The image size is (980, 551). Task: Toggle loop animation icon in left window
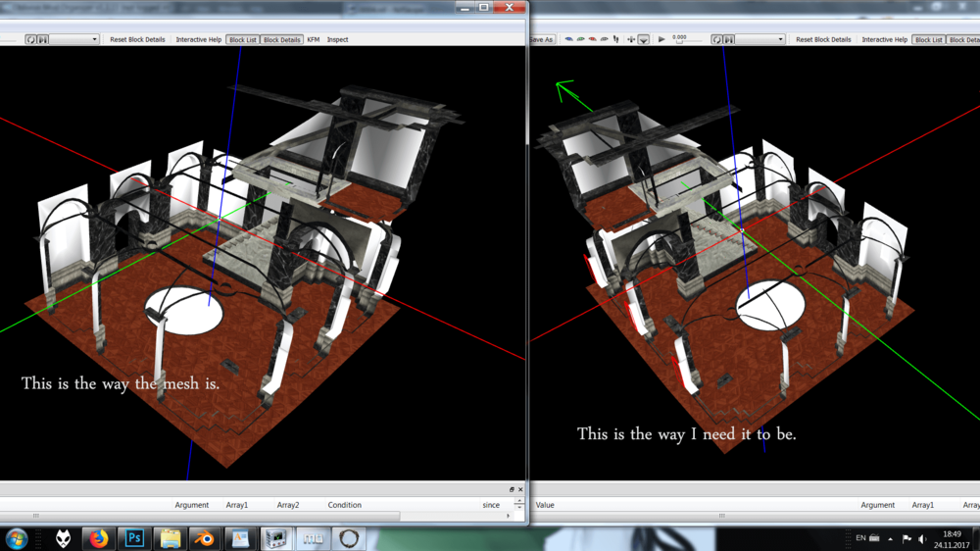pos(30,39)
